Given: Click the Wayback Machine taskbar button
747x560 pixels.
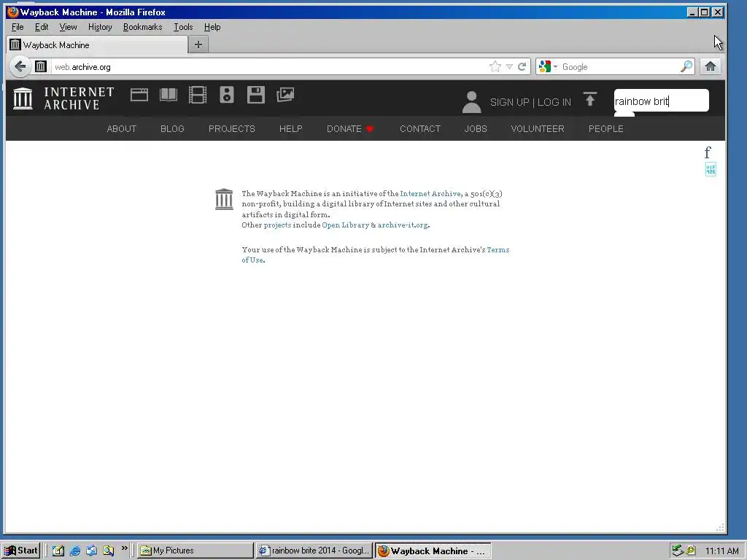Looking at the screenshot, I should [x=433, y=551].
